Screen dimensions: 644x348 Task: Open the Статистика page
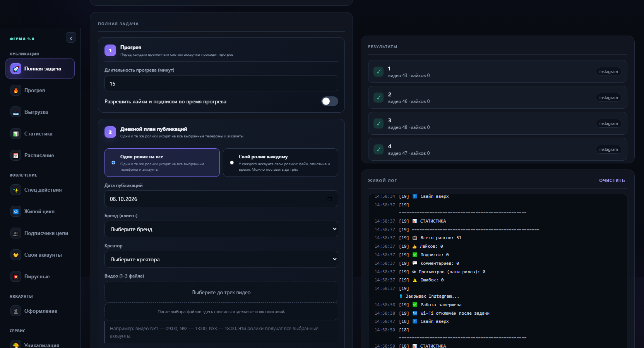click(40, 134)
